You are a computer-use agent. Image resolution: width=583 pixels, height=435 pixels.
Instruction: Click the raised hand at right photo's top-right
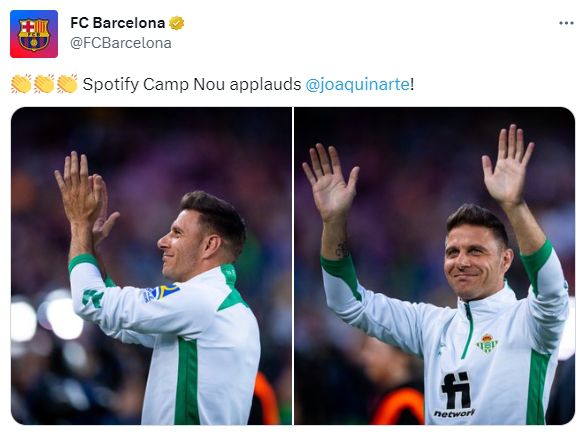pos(508,165)
